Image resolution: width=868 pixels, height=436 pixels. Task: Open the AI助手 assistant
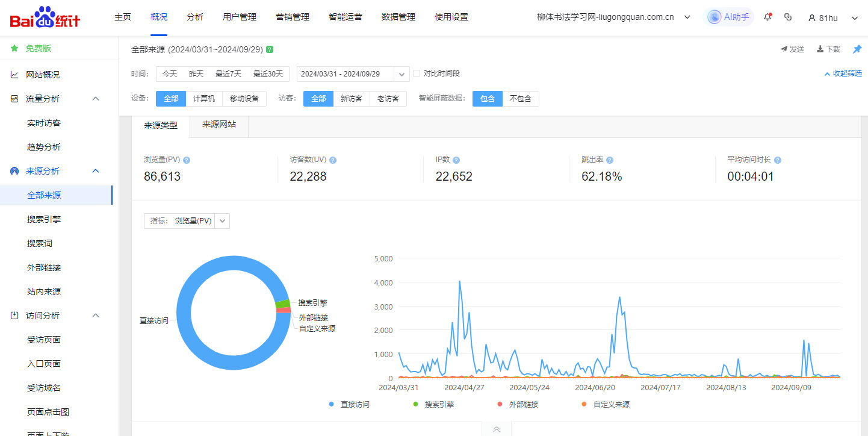point(728,17)
